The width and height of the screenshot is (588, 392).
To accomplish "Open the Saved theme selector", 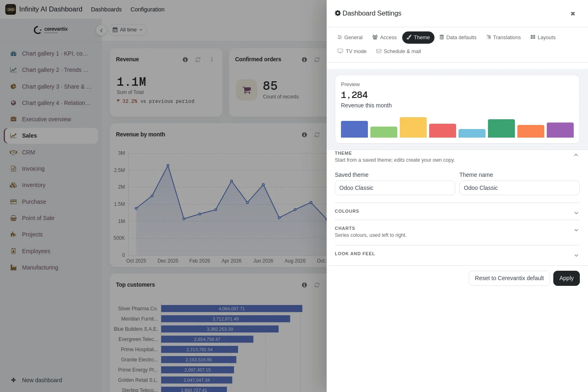I will point(395,188).
